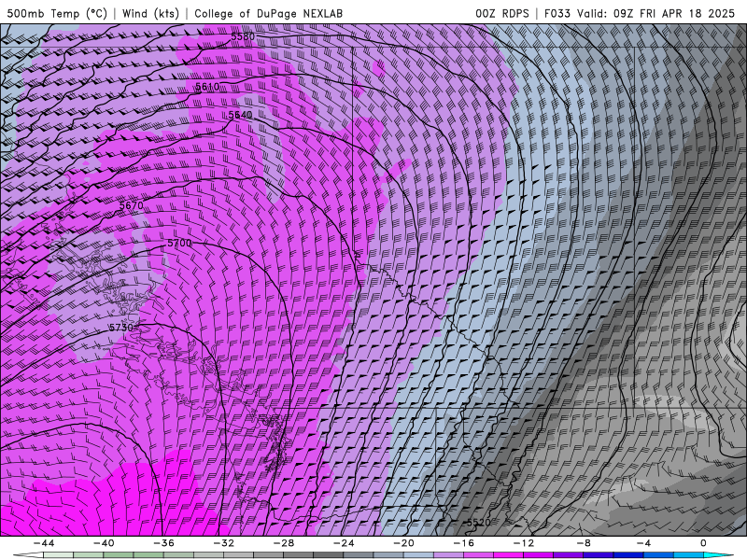Click the "500mb Temp (°C)" title text

click(57, 13)
